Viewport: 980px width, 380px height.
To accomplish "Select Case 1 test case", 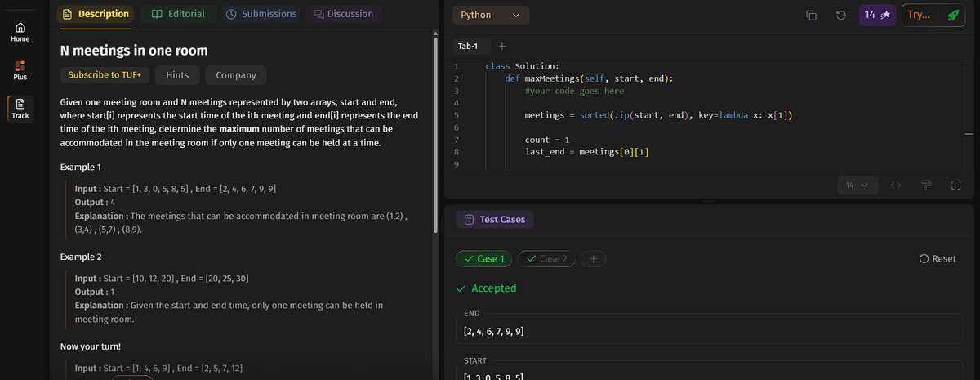I will pyautogui.click(x=484, y=259).
